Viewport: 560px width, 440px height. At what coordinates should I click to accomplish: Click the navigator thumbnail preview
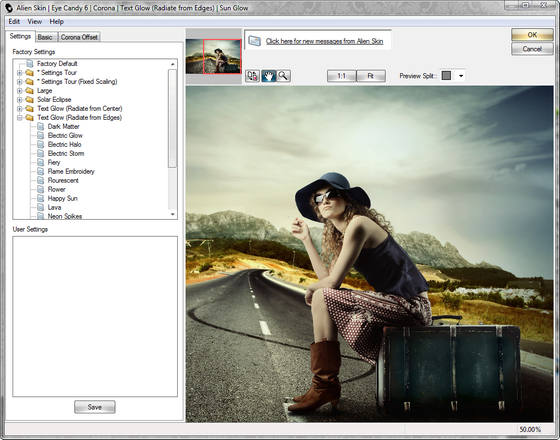point(213,56)
